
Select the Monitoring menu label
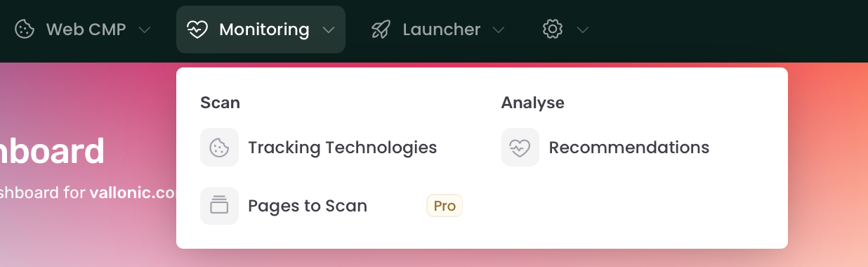tap(264, 30)
